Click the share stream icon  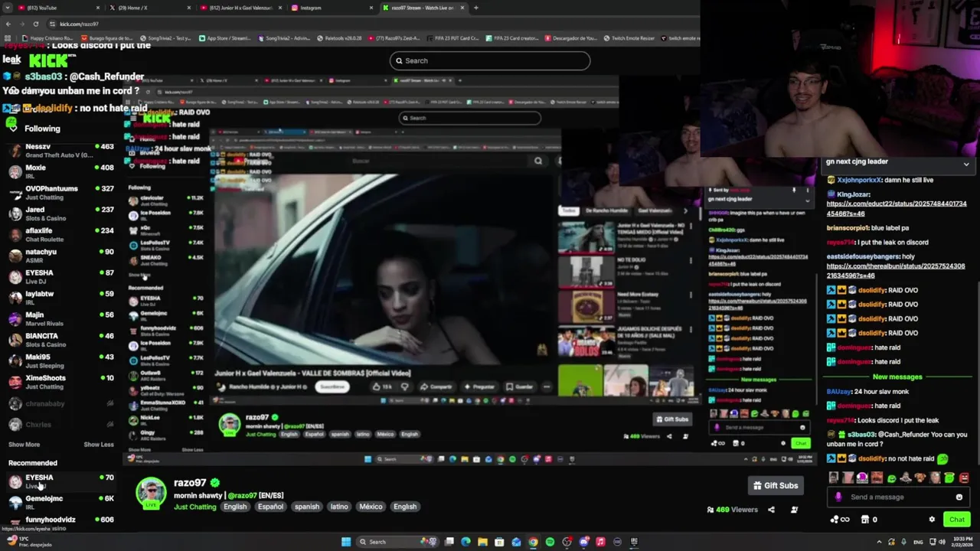point(771,510)
